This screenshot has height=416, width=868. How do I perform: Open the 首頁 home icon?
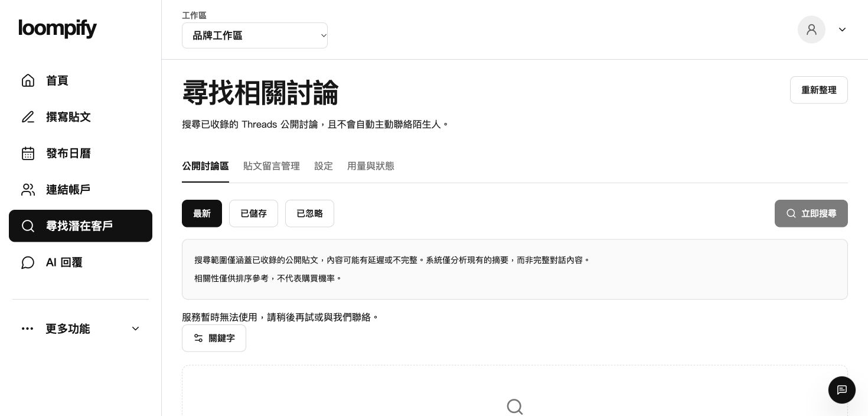tap(28, 80)
